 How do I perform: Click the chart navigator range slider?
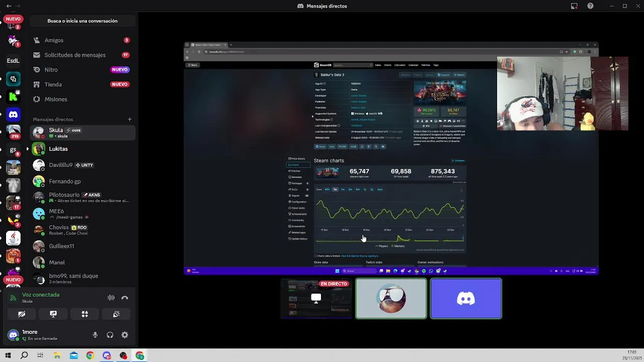click(390, 238)
